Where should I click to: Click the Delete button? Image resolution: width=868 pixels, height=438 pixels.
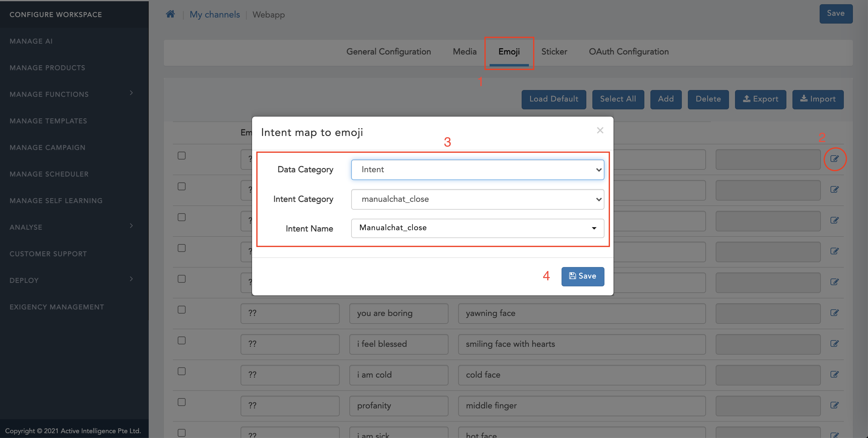[x=708, y=99]
